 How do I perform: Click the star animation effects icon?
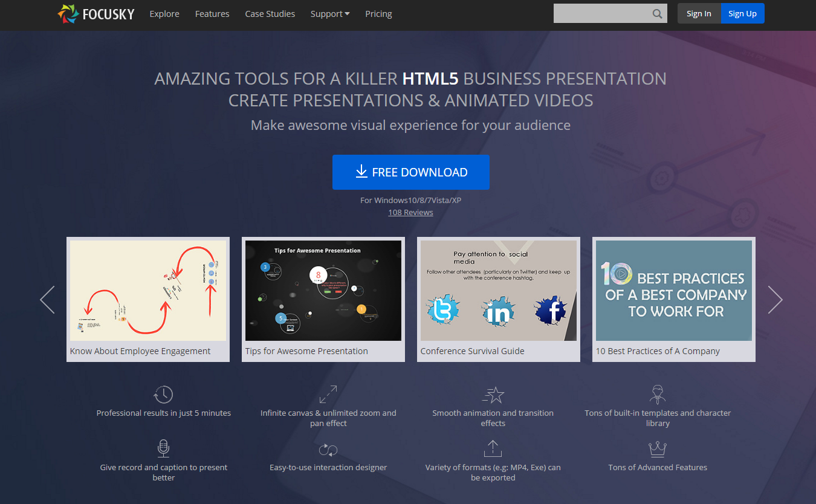493,395
